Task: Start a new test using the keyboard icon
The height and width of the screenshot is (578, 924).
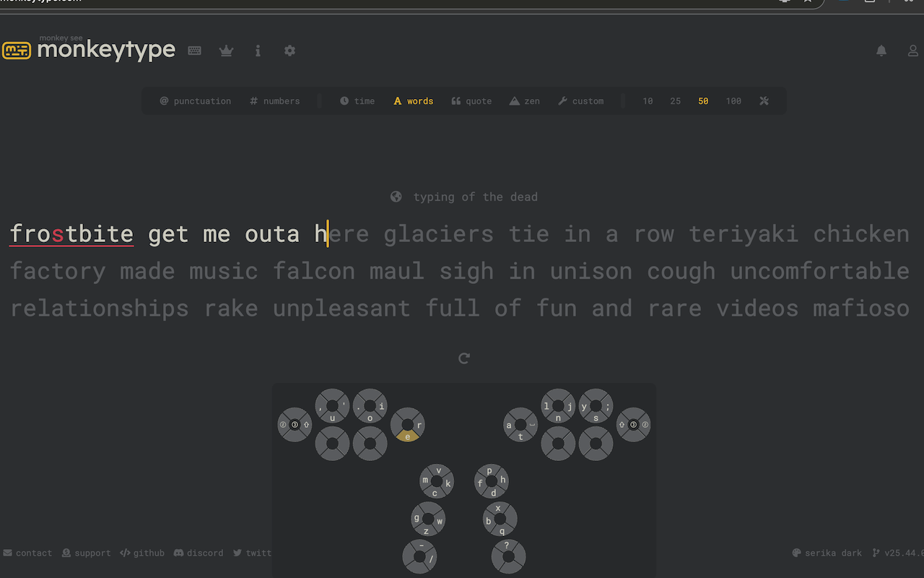Action: click(194, 51)
